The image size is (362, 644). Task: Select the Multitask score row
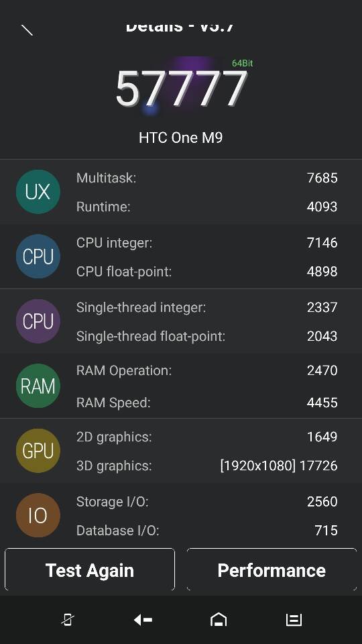pos(207,178)
